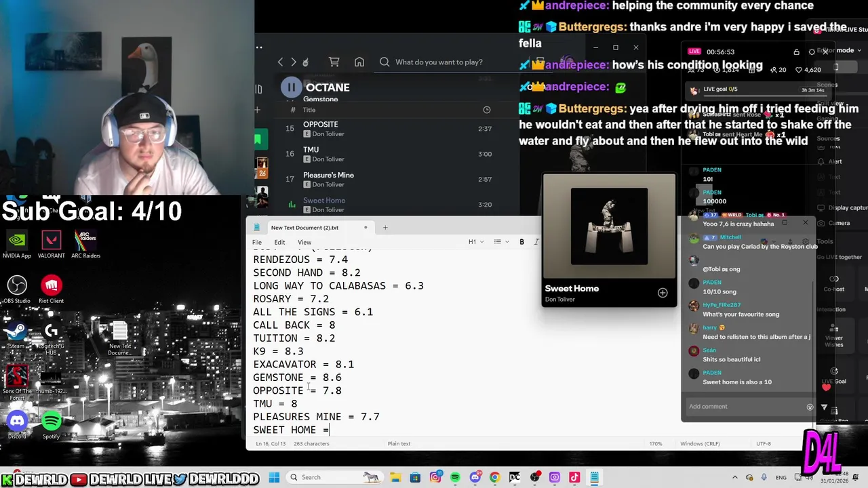The image size is (868, 488).
Task: Open the Edit menu in Notepad
Action: [279, 242]
